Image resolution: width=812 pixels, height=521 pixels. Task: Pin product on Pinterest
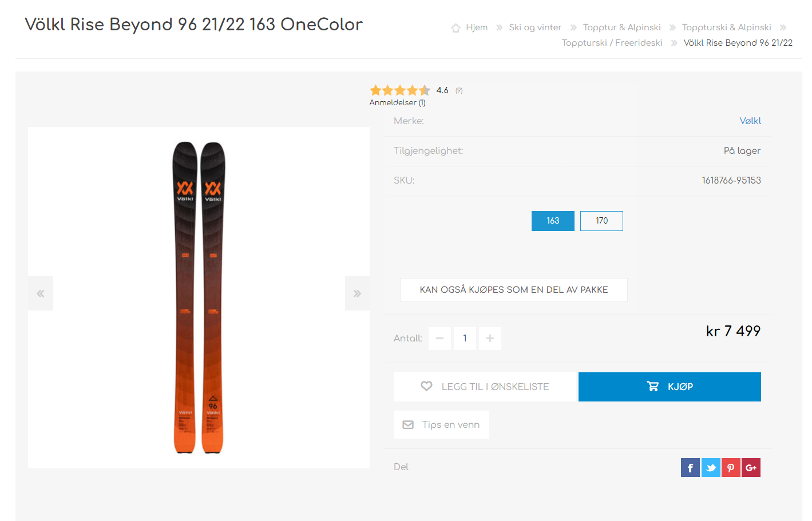tap(731, 468)
